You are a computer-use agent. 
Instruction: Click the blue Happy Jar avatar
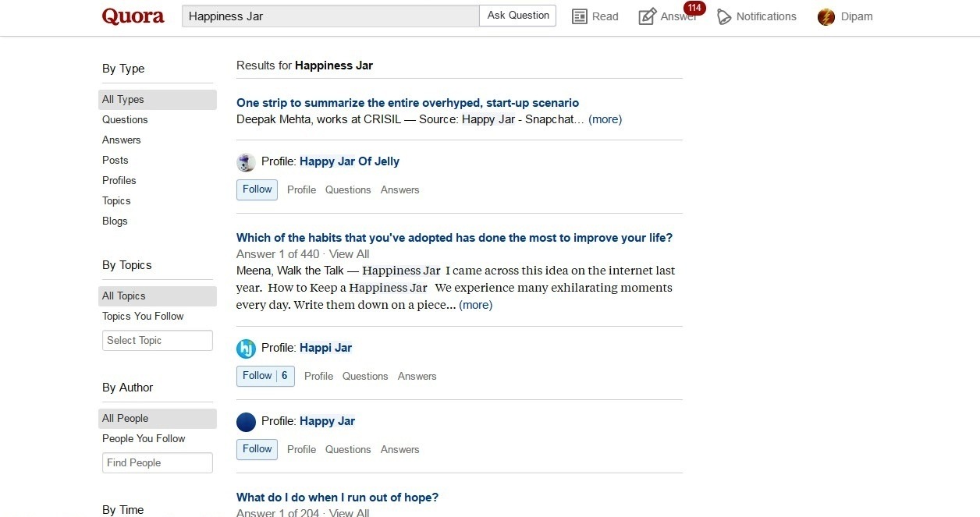(246, 422)
